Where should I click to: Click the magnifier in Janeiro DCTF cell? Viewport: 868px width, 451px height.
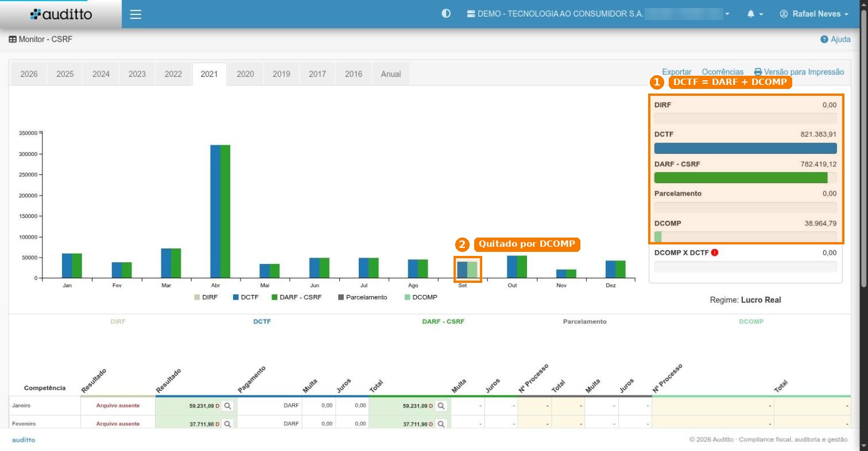click(227, 406)
